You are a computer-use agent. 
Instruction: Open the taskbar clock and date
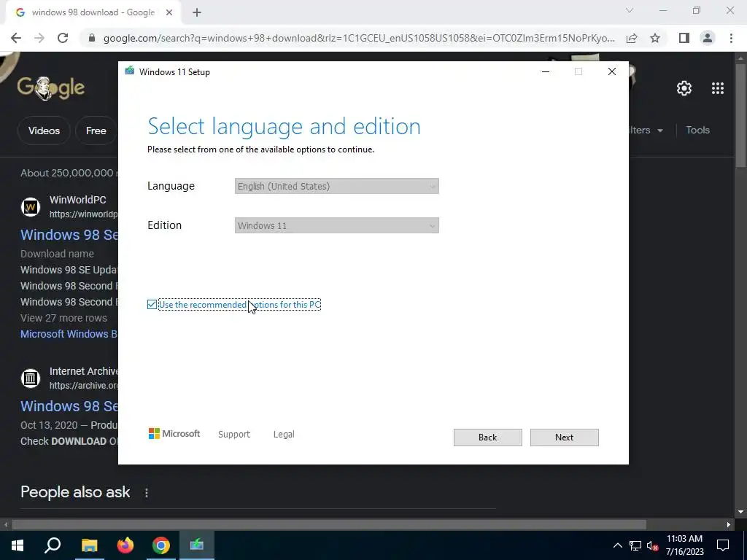coord(684,545)
